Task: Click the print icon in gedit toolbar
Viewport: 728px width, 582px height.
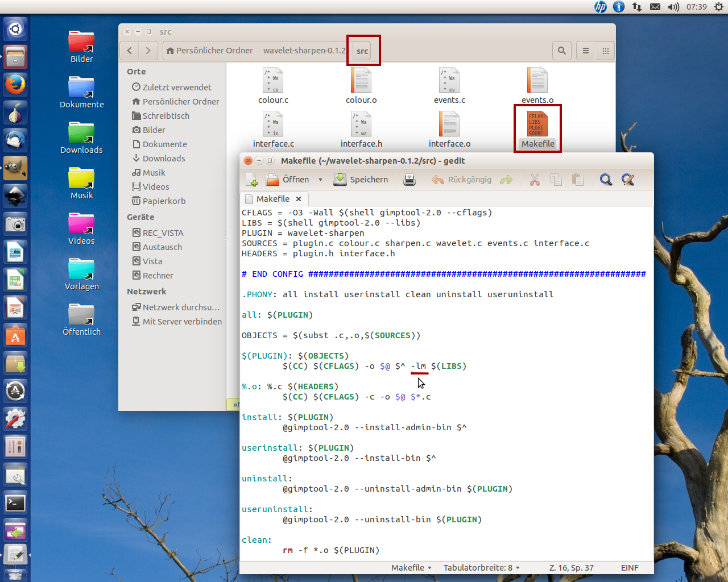Action: (x=409, y=180)
